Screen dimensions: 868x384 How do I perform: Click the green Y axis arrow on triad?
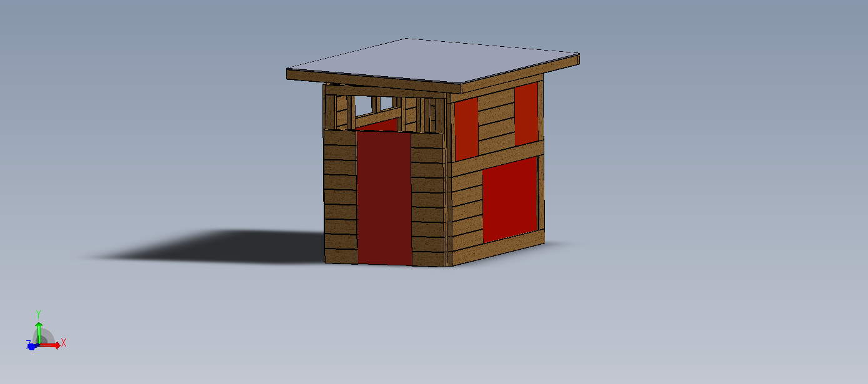click(39, 329)
